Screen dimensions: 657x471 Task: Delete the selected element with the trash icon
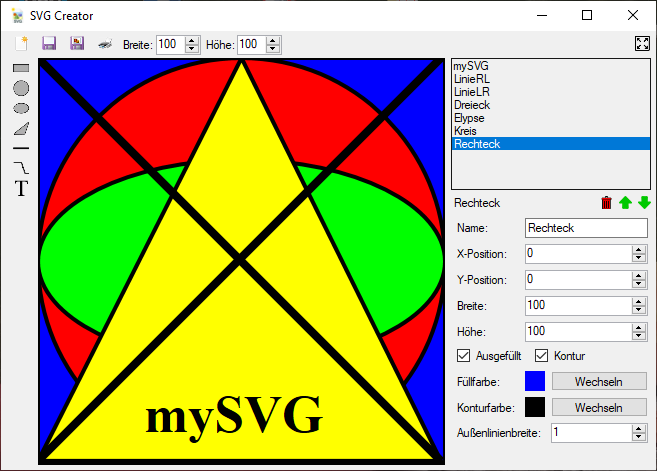[x=606, y=203]
